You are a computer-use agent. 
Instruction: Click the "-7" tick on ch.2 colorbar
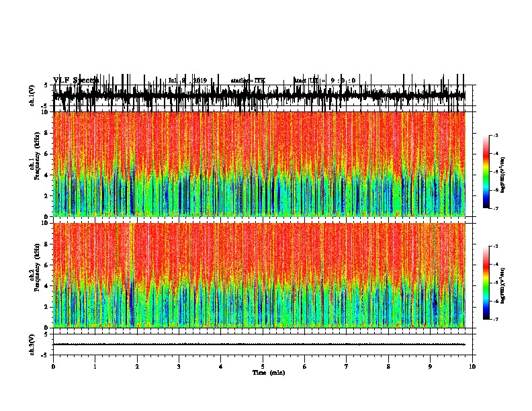point(495,320)
